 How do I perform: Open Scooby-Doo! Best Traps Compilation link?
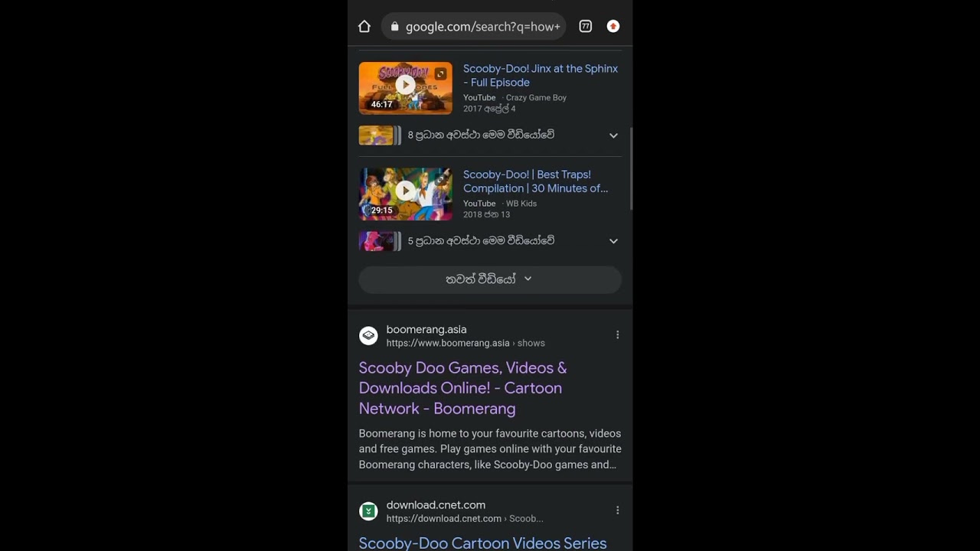pos(536,181)
